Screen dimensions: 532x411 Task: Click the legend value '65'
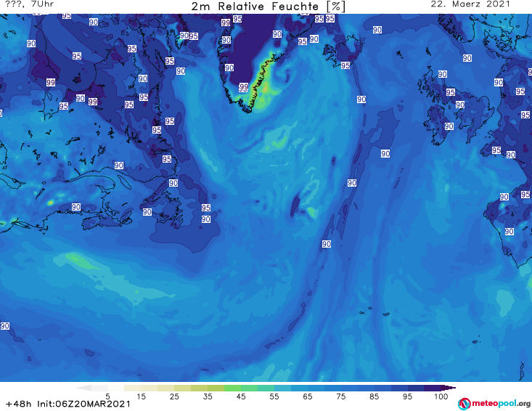coord(308,396)
